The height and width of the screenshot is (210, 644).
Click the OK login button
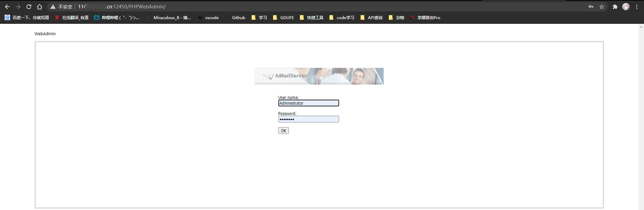coord(283,130)
